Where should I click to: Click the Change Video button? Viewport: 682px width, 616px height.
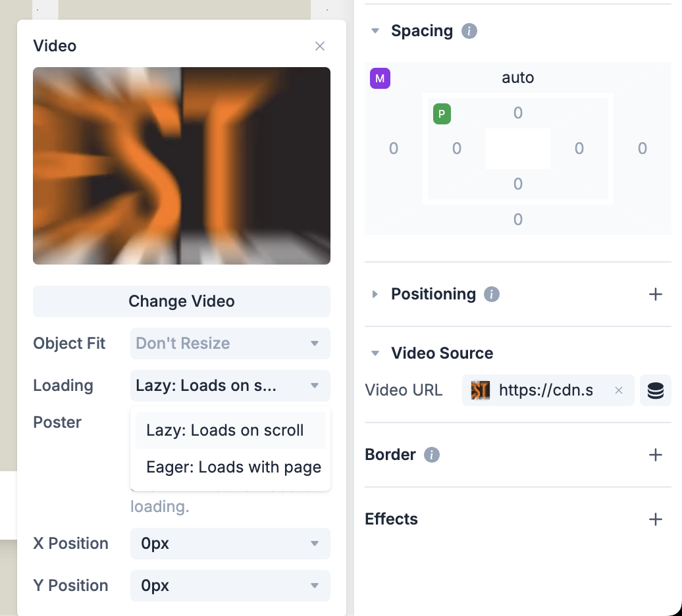(182, 301)
